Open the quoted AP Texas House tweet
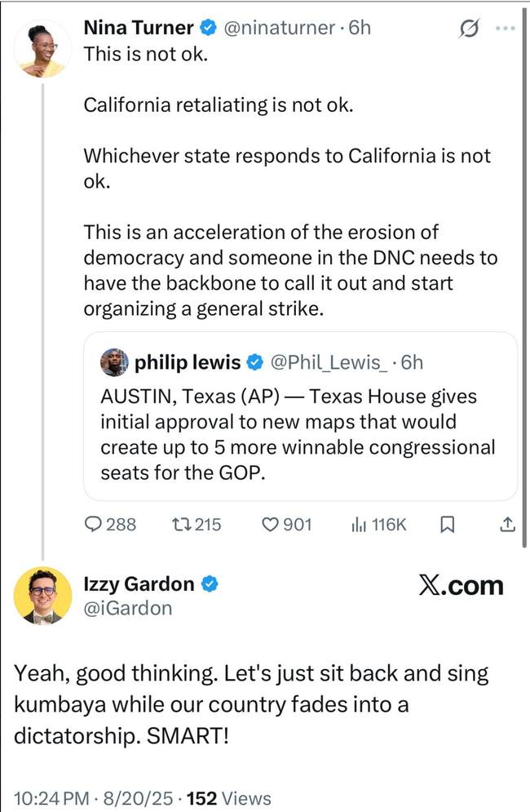Image resolution: width=530 pixels, height=812 pixels. [301, 416]
